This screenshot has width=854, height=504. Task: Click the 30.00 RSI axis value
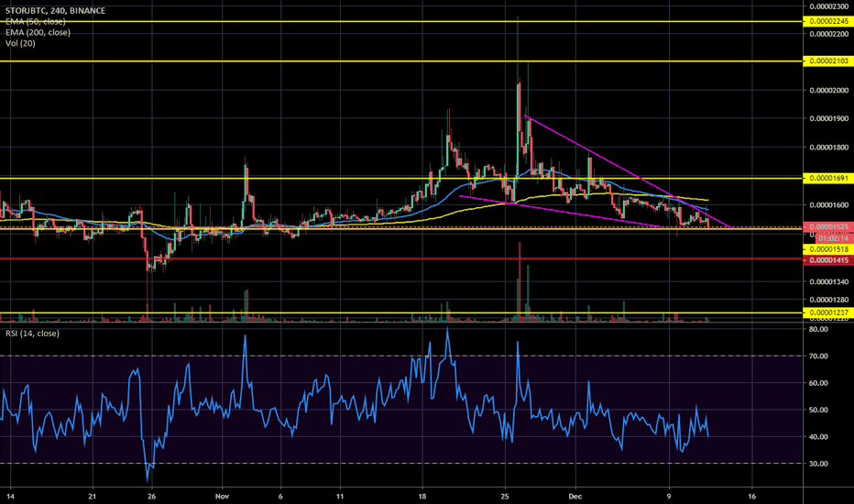[818, 465]
